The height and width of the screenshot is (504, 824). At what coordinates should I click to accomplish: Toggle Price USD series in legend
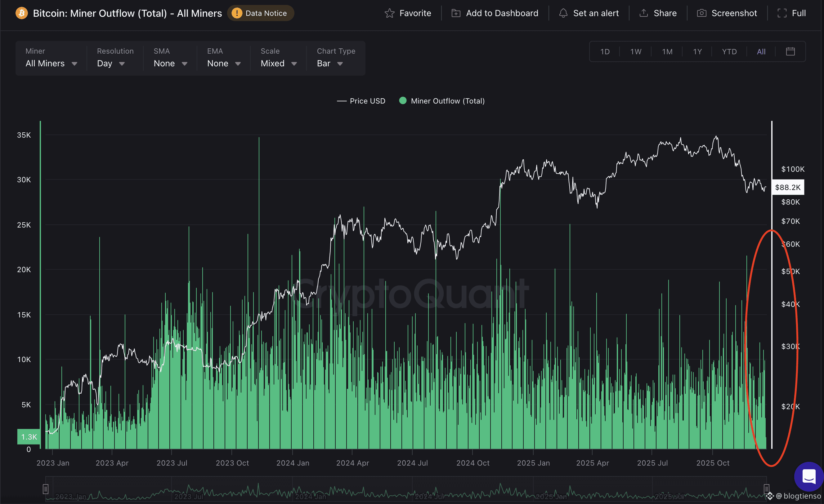click(361, 101)
